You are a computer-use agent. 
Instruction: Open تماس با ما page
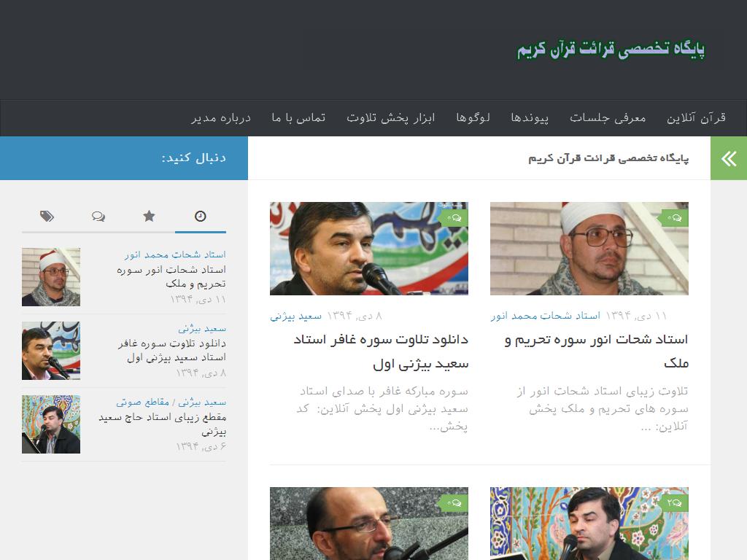(298, 117)
